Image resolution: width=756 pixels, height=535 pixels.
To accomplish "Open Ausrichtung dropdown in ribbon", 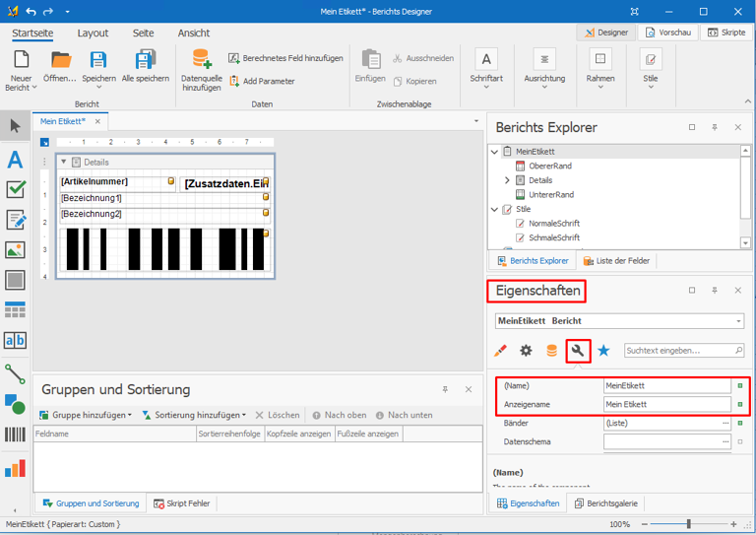I will (x=544, y=88).
